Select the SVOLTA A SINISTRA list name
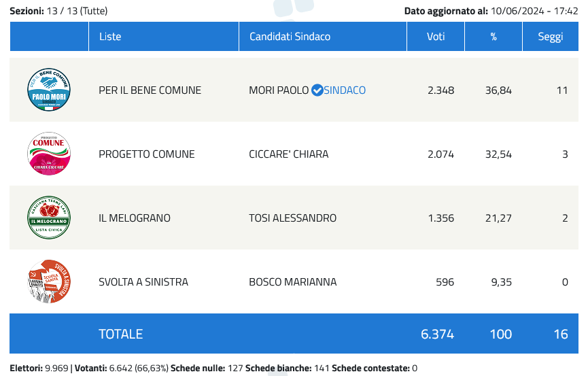 tap(143, 281)
